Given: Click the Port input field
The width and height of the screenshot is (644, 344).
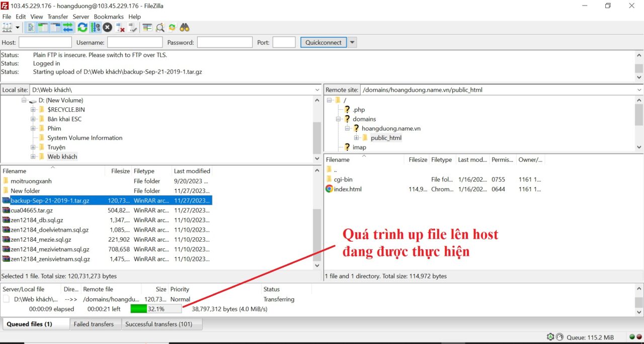Looking at the screenshot, I should click(x=284, y=42).
